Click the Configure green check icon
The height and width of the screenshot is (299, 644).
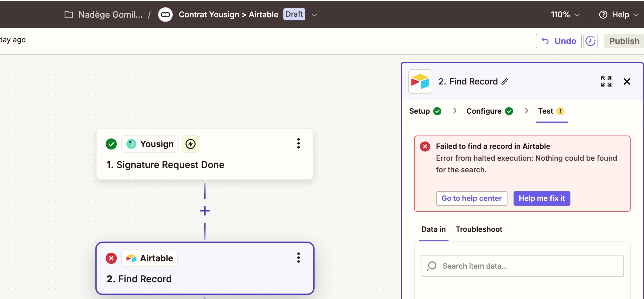point(509,111)
